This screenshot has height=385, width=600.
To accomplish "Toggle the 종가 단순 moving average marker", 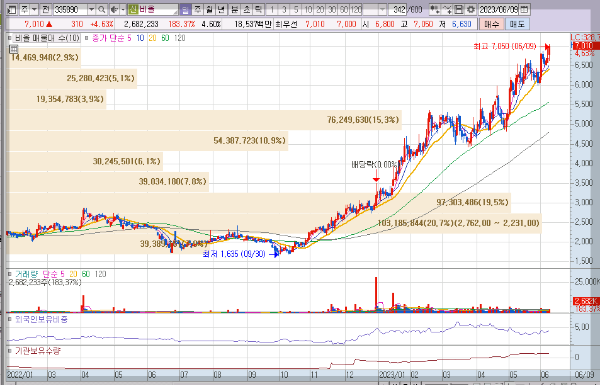I will tap(86, 38).
